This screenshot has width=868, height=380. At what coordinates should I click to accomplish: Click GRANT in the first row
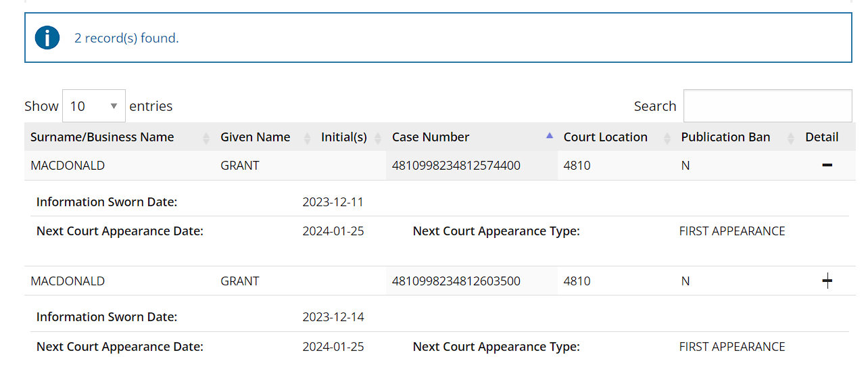click(x=240, y=166)
